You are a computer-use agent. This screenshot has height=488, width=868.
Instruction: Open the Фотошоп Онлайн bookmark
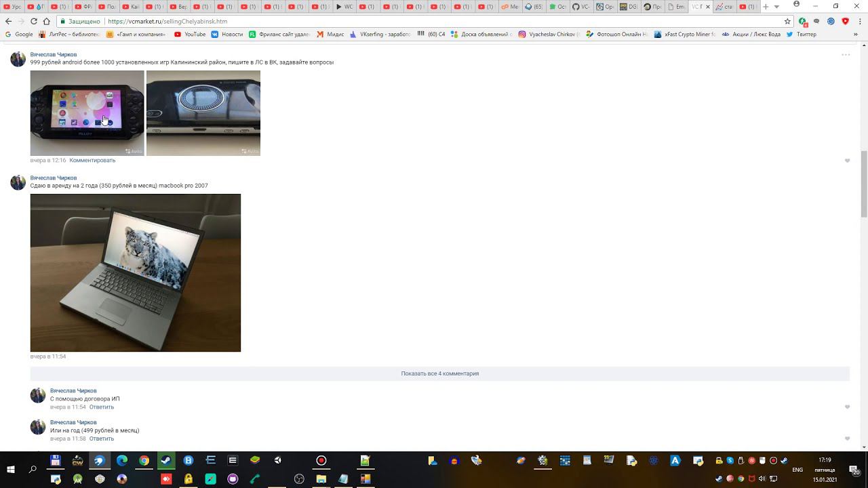(616, 34)
